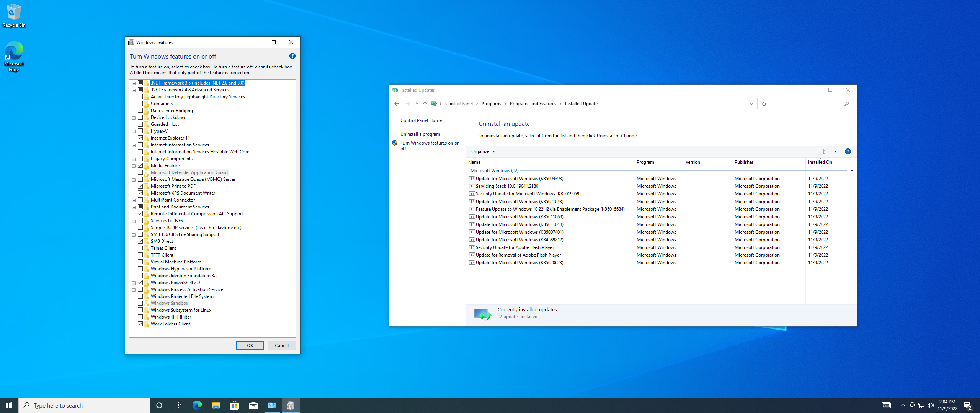
Task: Click Programs in the breadcrumb path
Action: click(491, 104)
